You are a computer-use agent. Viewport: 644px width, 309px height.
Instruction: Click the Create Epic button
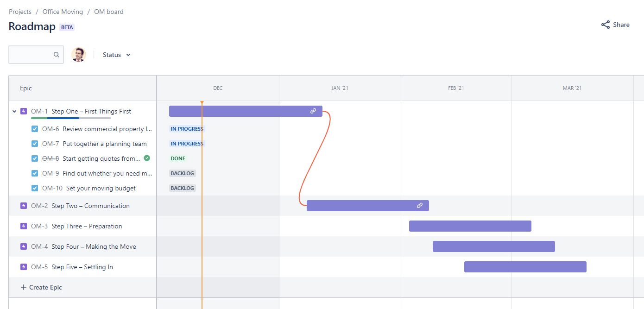click(x=41, y=287)
